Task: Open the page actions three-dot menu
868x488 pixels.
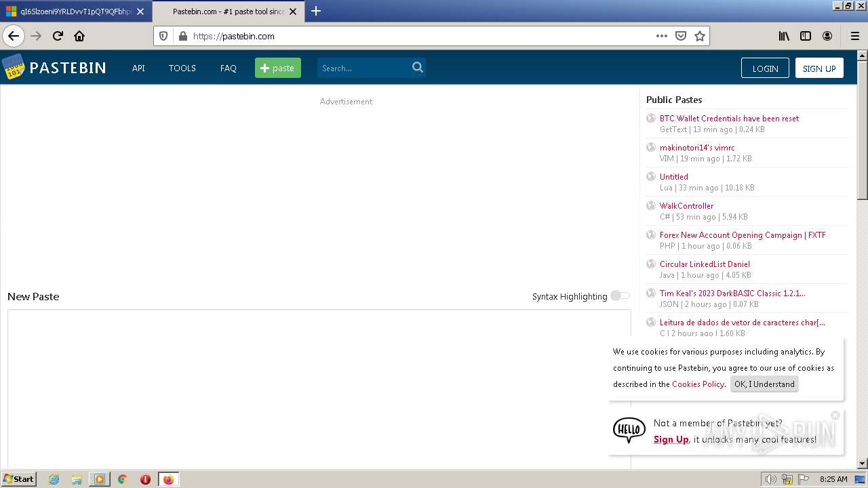Action: coord(662,36)
